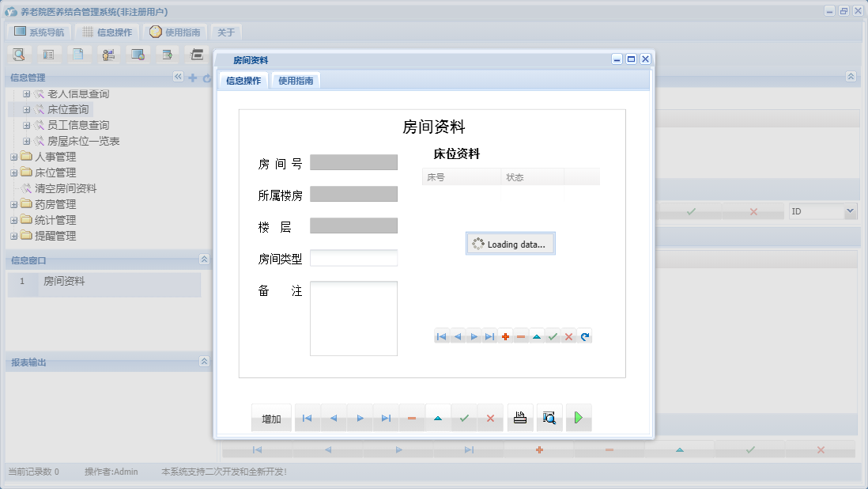Click the 增加 button to add a room
The image size is (868, 489).
[x=270, y=417]
